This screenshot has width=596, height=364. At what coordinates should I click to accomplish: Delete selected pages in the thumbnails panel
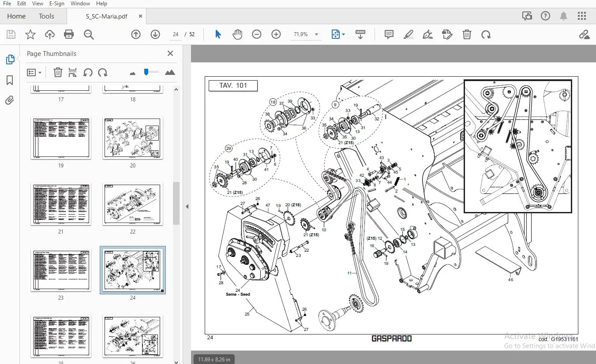tap(58, 72)
